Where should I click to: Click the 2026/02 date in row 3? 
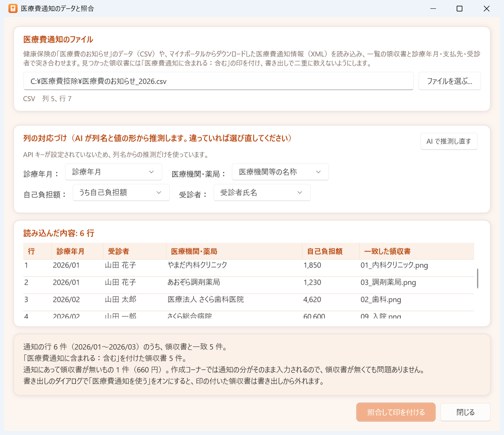[x=66, y=300]
